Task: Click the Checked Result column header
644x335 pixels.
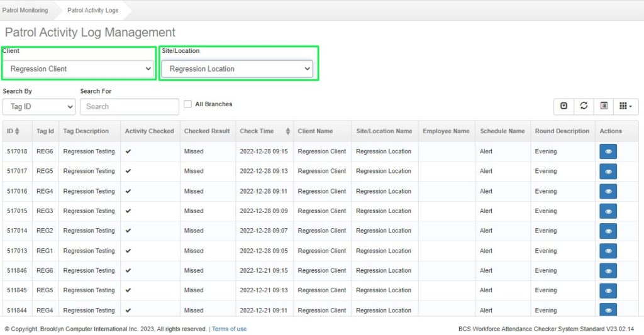Action: (207, 131)
